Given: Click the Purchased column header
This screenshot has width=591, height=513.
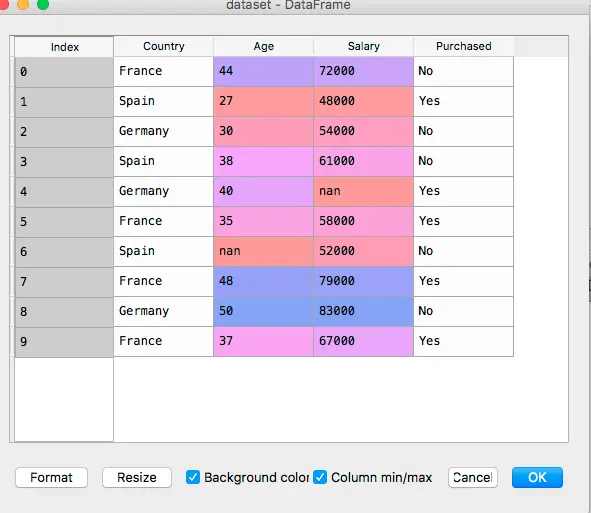Looking at the screenshot, I should pyautogui.click(x=464, y=46).
